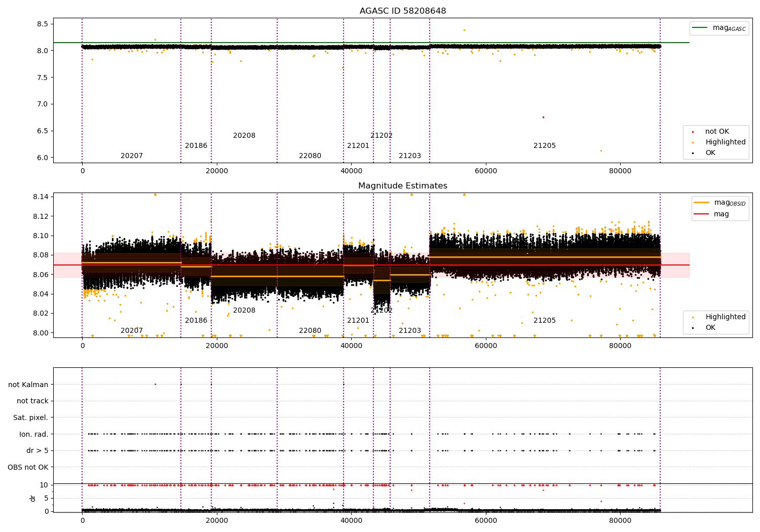Select the 6.5 y-axis tick label
The image size is (760, 532).
43,131
